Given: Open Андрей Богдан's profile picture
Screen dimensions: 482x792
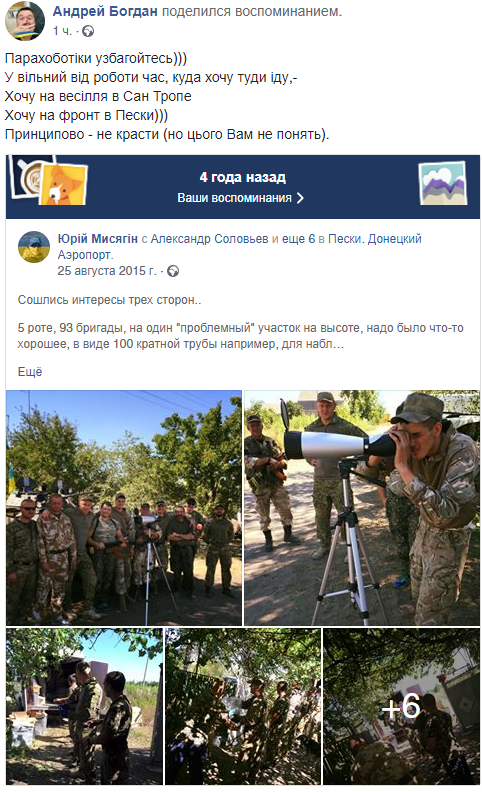Looking at the screenshot, I should 24,20.
